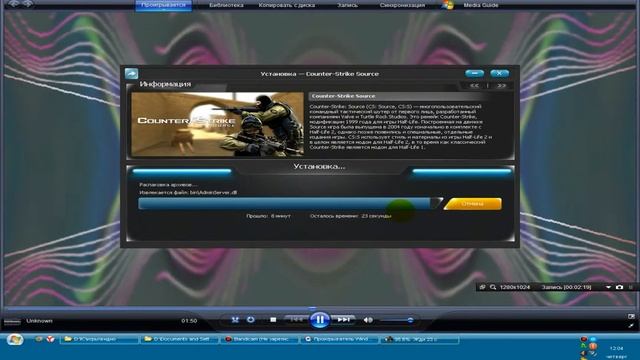This screenshot has width=640, height=360.
Task: Mute the player's speaker icon
Action: click(368, 320)
